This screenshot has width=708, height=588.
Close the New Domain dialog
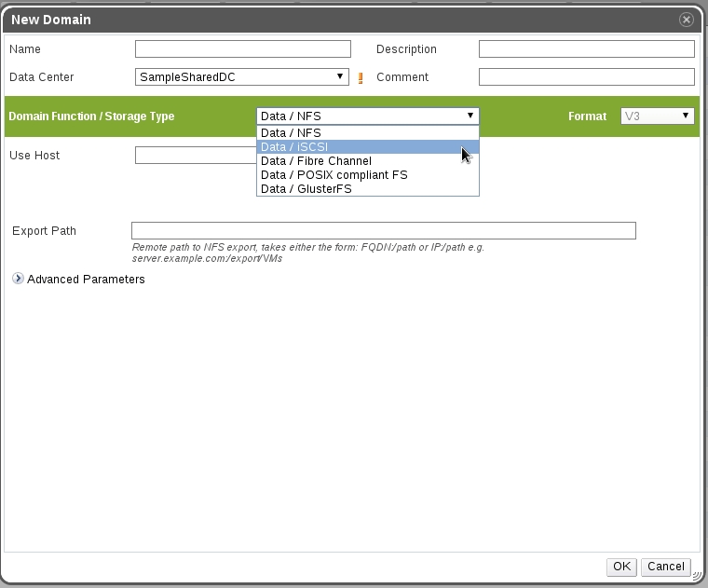tap(687, 20)
